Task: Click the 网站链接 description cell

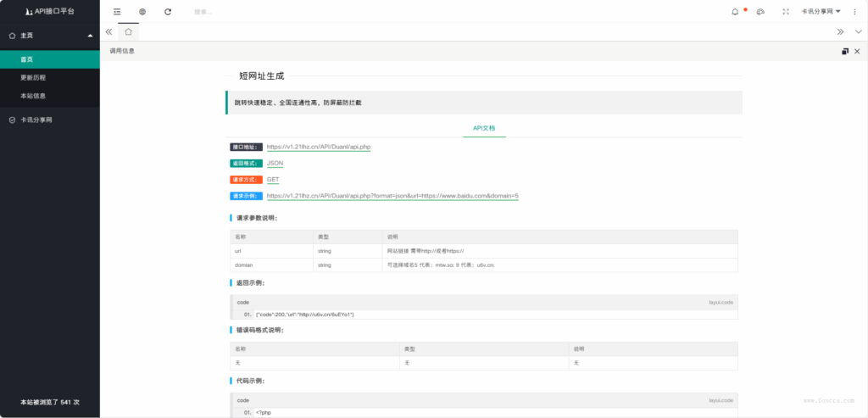Action: click(x=559, y=251)
